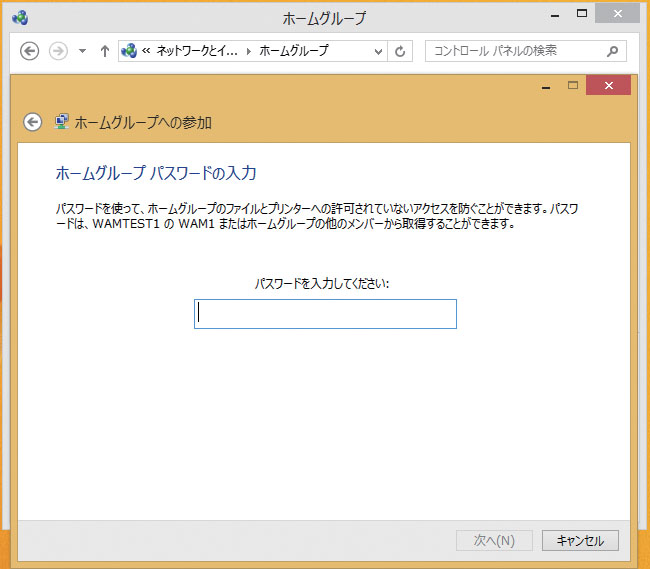Click the network icon beside ホームグループへの参加
This screenshot has width=650, height=569.
[x=61, y=122]
